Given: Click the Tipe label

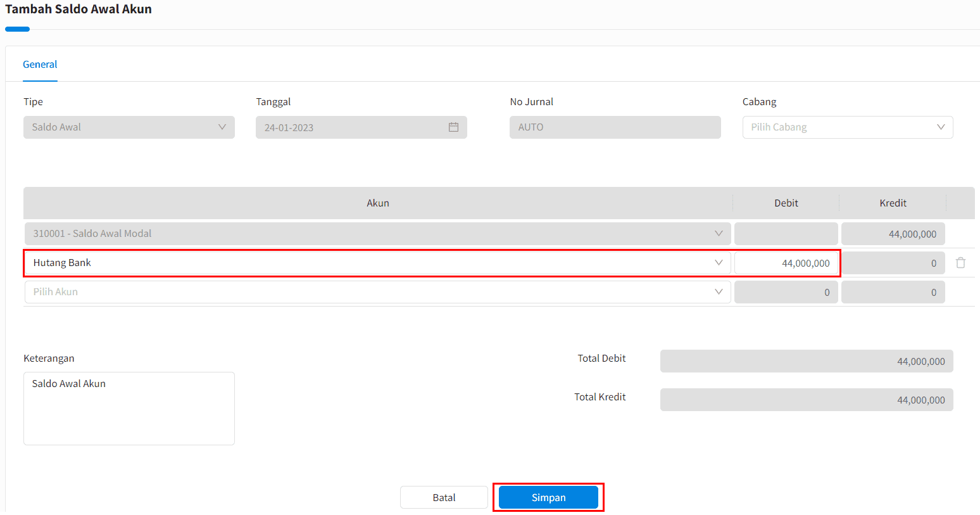Looking at the screenshot, I should coord(33,102).
